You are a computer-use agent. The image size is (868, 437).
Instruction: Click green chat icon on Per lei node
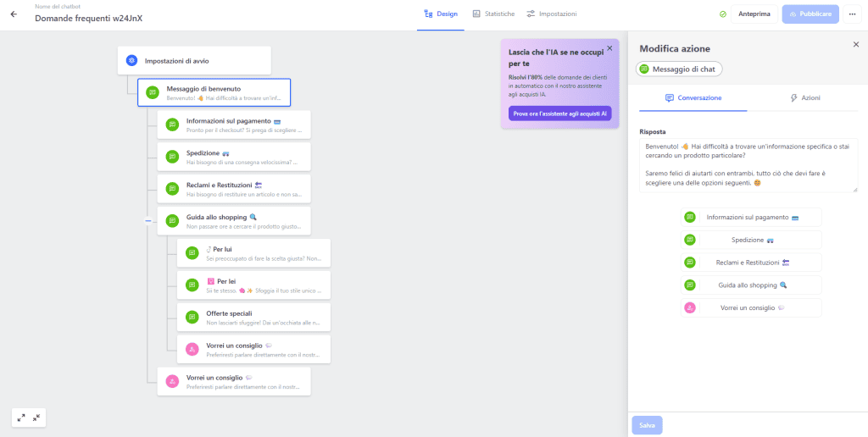(x=192, y=285)
